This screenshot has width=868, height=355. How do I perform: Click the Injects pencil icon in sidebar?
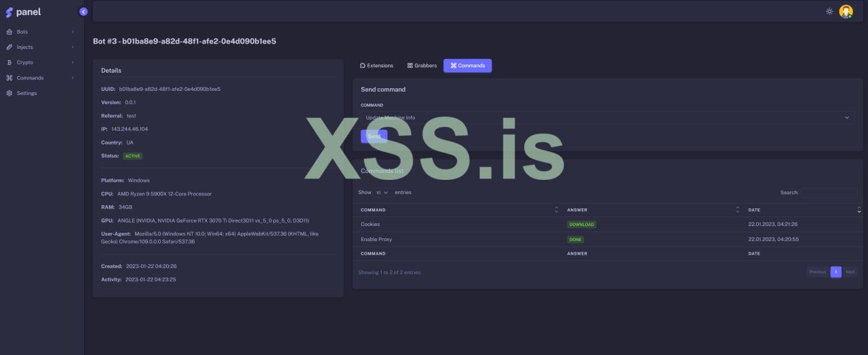pos(9,47)
